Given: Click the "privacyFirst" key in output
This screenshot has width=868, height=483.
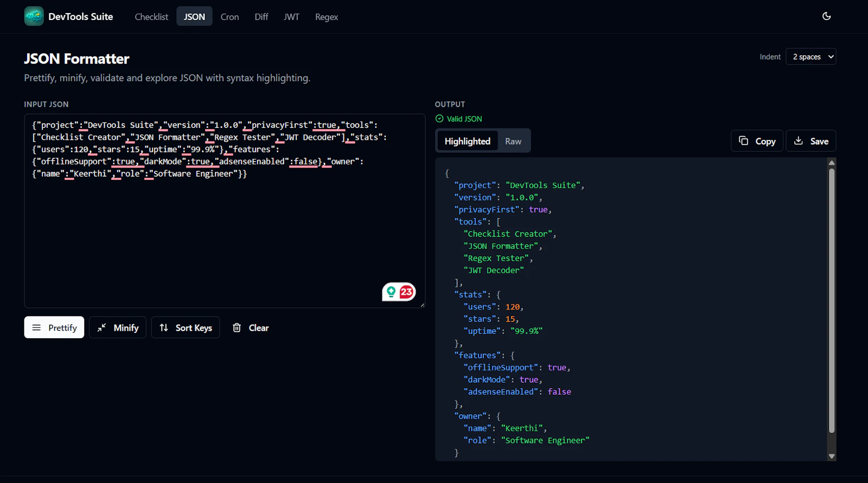Looking at the screenshot, I should pyautogui.click(x=487, y=210).
